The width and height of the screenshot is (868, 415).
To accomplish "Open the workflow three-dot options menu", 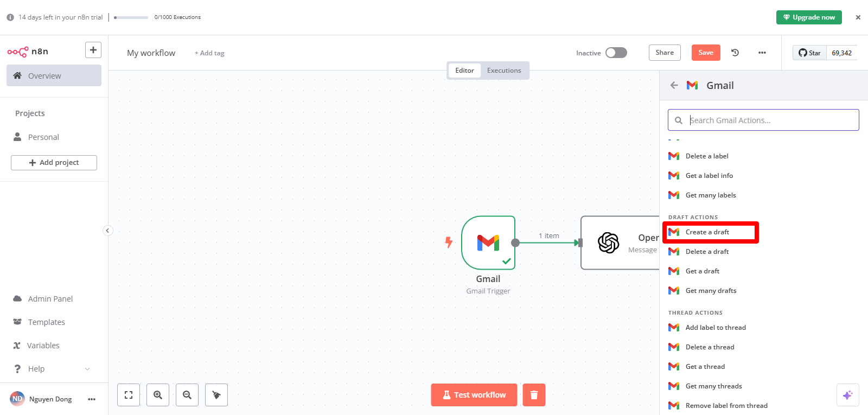I will 762,53.
